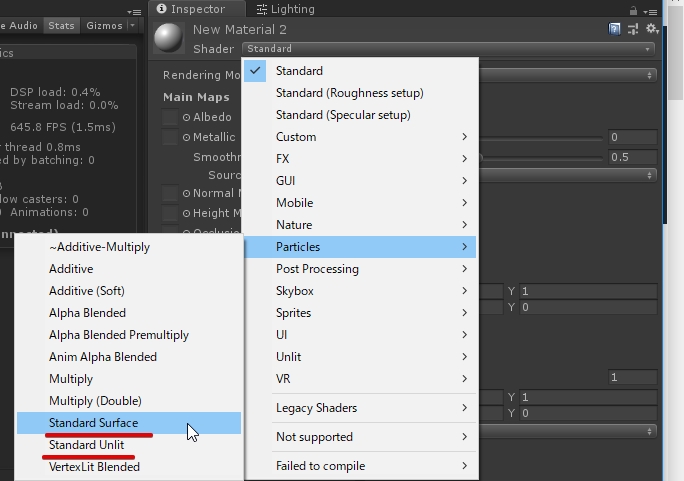Image resolution: width=684 pixels, height=481 pixels.
Task: Expand the Custom shader submenu
Action: click(x=360, y=137)
